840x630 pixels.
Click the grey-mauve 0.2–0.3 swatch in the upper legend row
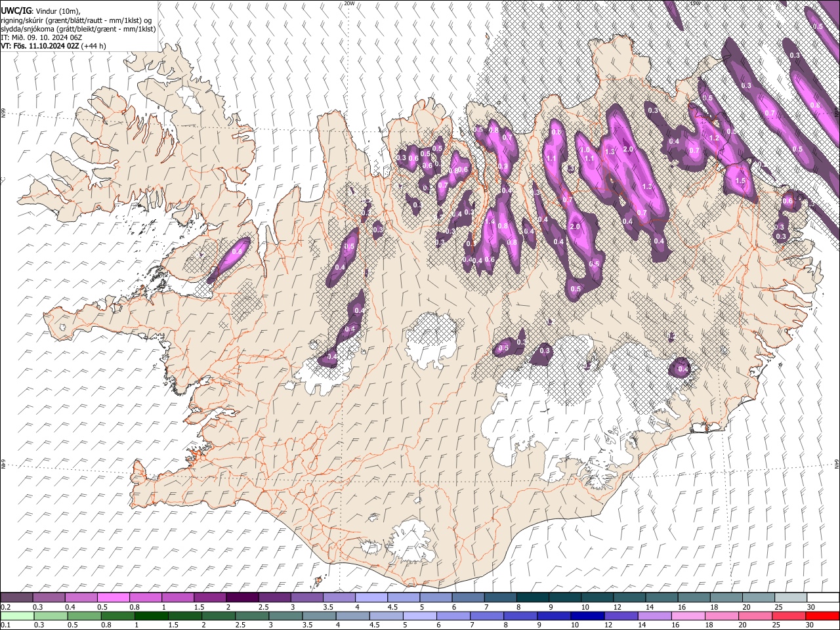pos(16,597)
